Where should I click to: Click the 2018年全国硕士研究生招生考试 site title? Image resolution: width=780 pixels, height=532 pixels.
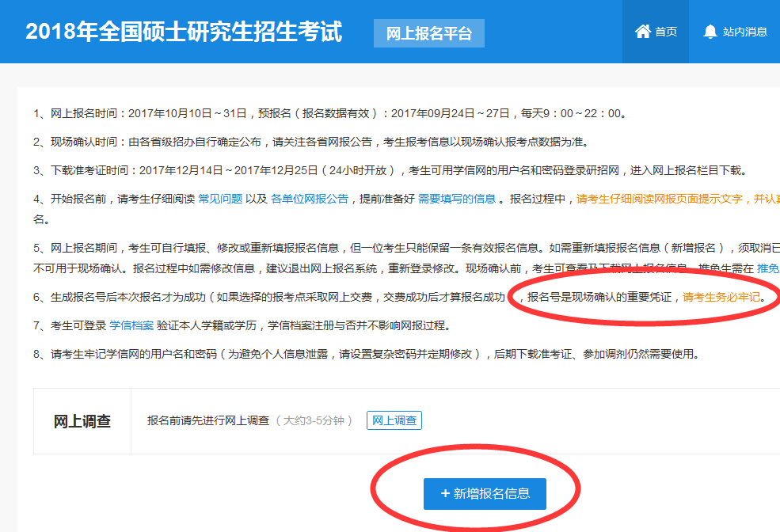coord(184,32)
